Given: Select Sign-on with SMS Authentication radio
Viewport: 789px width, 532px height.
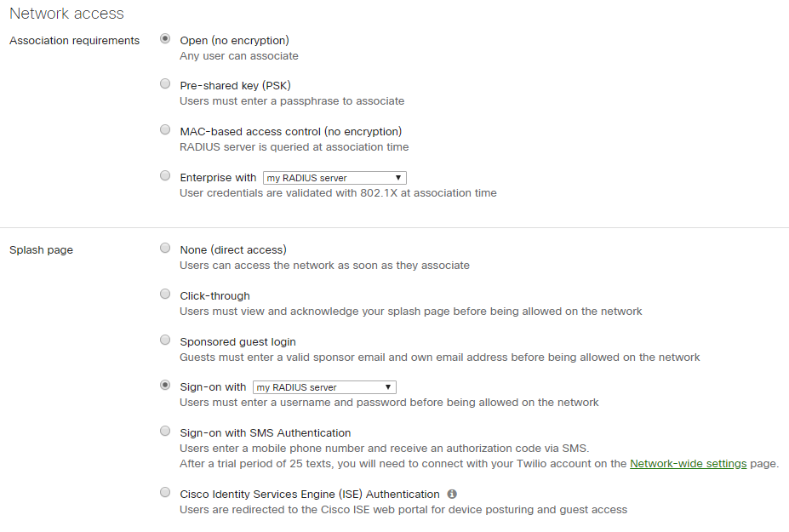Looking at the screenshot, I should coord(165,431).
